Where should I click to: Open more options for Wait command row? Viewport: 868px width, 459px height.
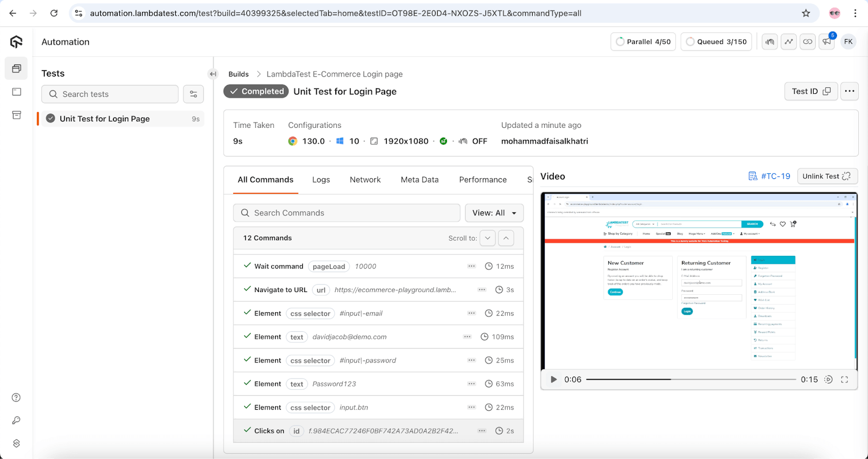pyautogui.click(x=471, y=266)
